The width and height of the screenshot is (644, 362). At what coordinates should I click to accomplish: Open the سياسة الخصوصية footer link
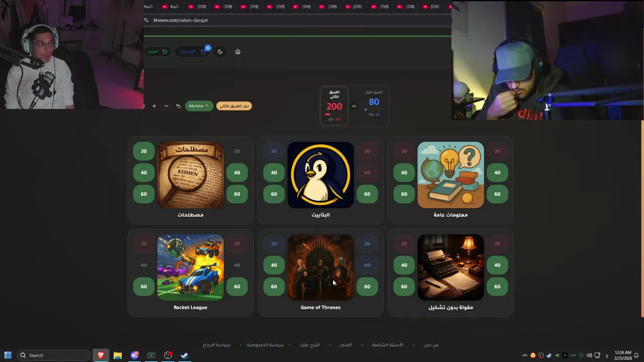coord(265,345)
